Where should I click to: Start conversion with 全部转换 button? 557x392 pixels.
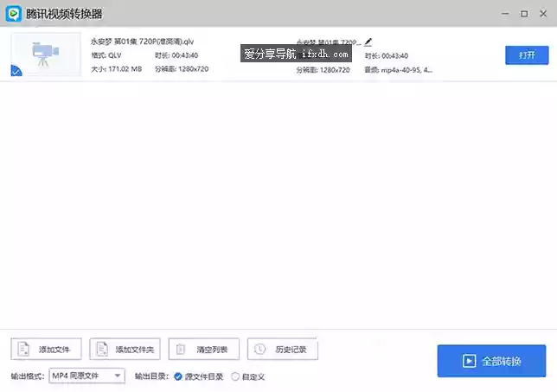point(491,361)
